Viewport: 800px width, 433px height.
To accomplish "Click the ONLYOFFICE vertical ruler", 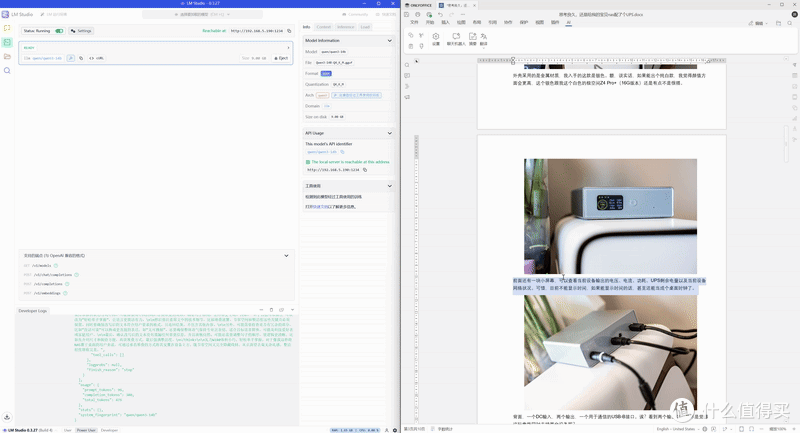I will pyautogui.click(x=416, y=278).
